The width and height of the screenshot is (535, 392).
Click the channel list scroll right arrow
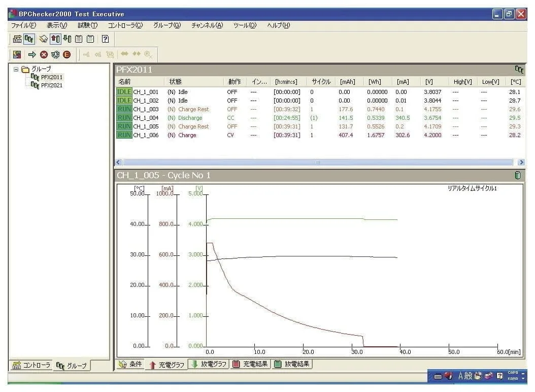[521, 162]
